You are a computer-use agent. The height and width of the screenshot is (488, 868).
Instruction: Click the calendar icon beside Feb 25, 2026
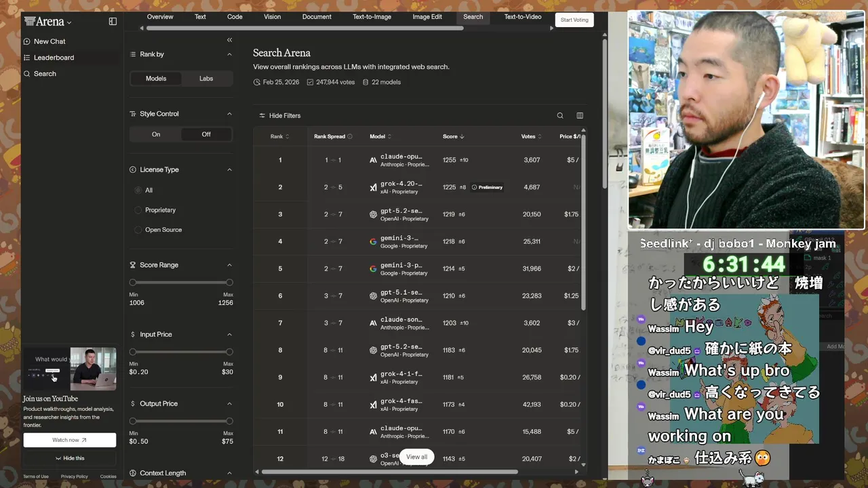257,82
